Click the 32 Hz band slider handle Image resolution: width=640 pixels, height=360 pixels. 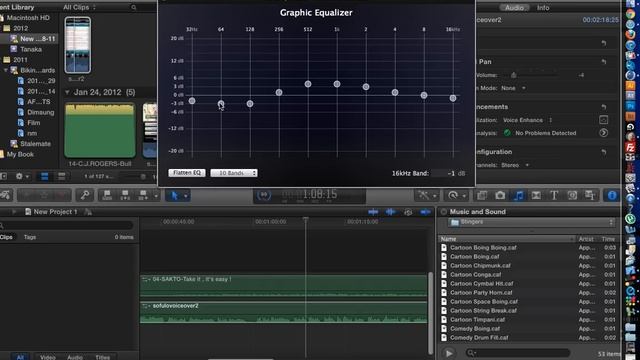click(192, 101)
